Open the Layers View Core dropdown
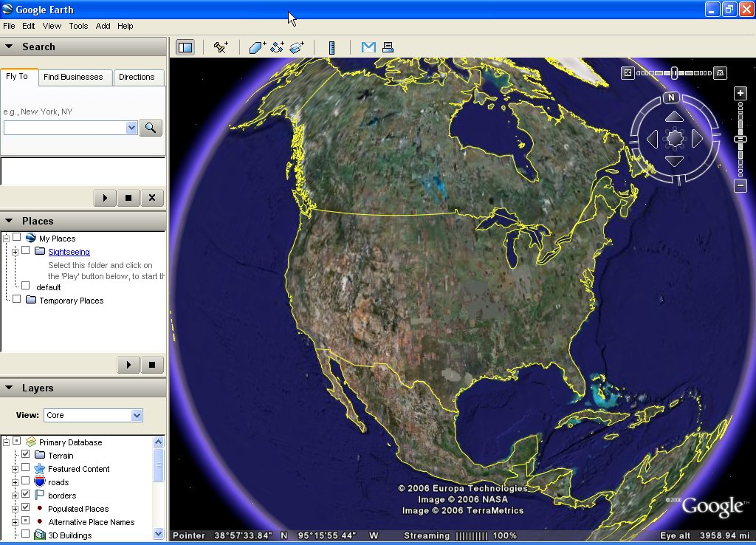 [137, 415]
